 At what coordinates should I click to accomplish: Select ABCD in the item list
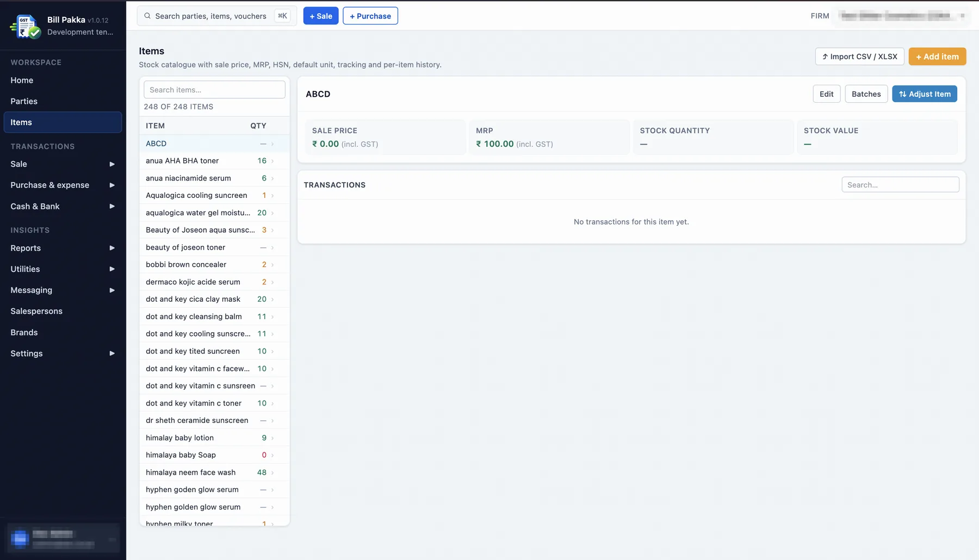[214, 144]
